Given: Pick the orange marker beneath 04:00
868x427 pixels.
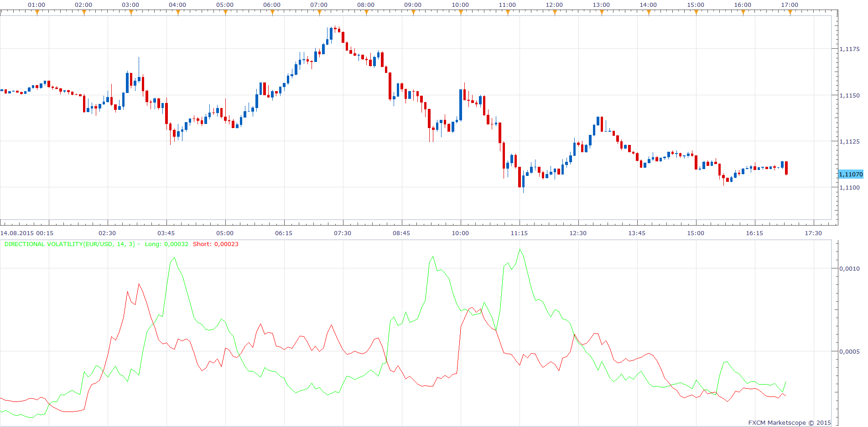Looking at the screenshot, I should [178, 13].
